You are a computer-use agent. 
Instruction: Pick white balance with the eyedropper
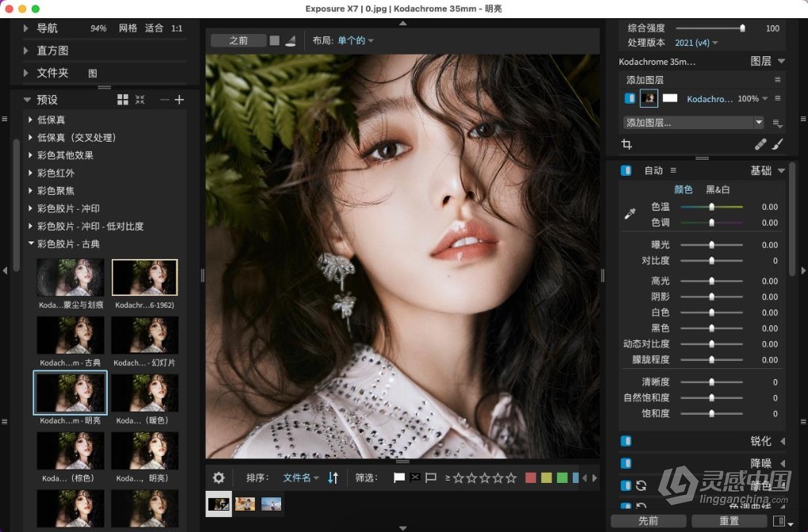point(630,213)
